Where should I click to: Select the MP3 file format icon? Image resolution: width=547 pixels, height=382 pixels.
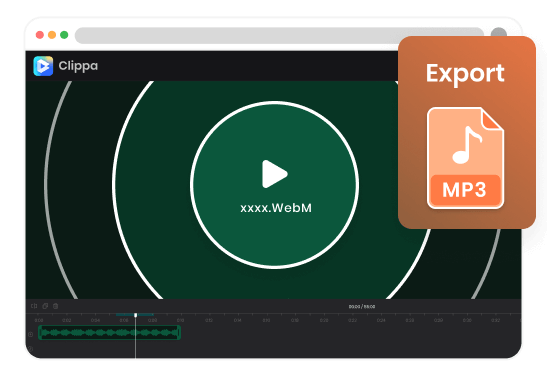click(465, 158)
